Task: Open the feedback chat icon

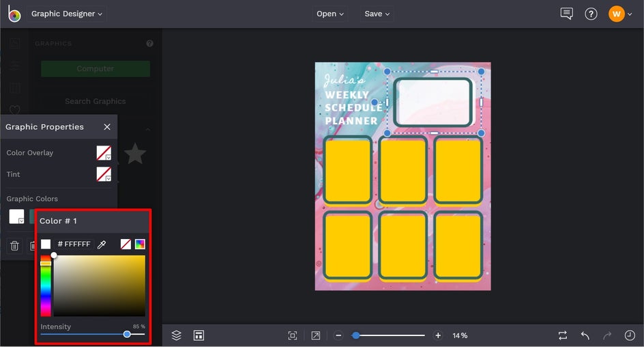Action: [x=566, y=14]
